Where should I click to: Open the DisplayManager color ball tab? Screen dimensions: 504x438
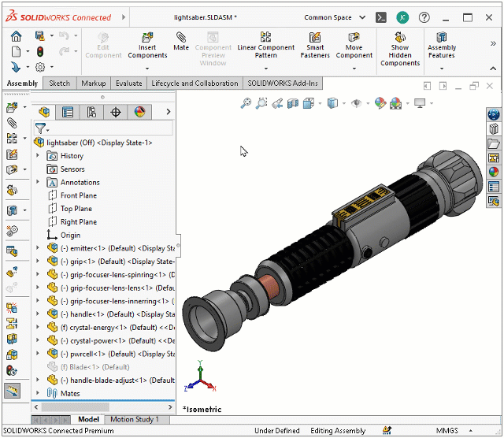pos(139,112)
